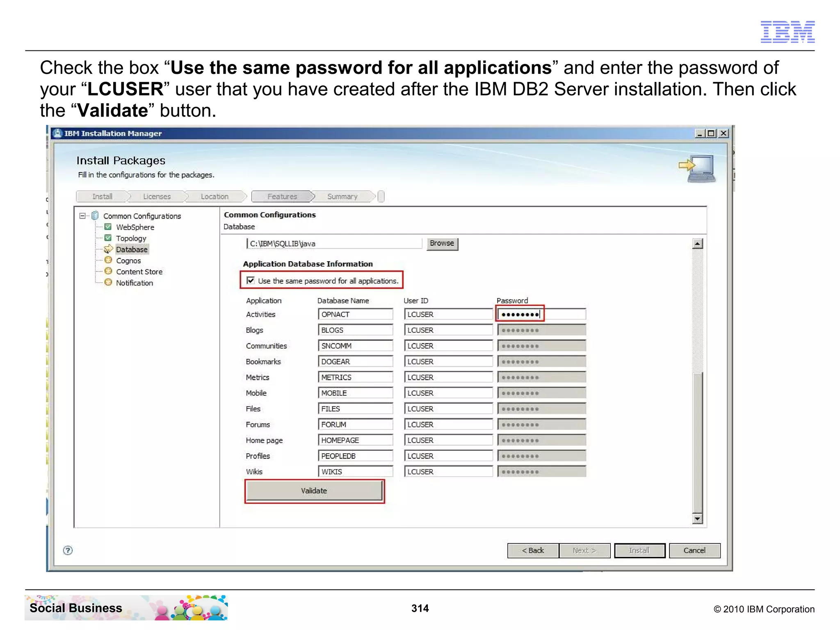Click the SNCOMM database name field
Image resolution: width=840 pixels, height=630 pixels.
(356, 346)
